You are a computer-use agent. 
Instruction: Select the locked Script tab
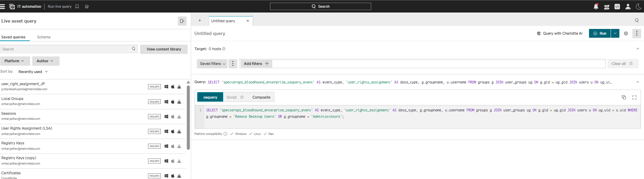click(235, 97)
